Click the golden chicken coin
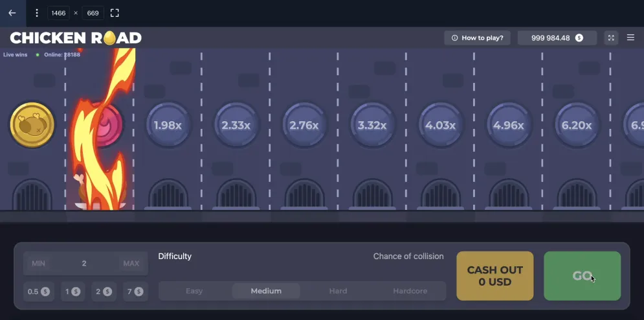 click(x=32, y=124)
